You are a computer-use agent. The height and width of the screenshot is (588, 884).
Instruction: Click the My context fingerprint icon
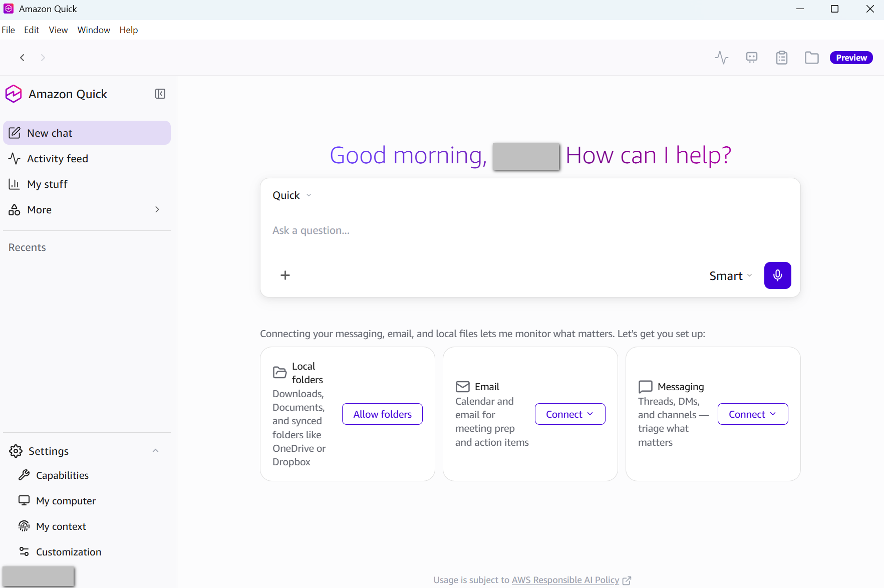(24, 526)
